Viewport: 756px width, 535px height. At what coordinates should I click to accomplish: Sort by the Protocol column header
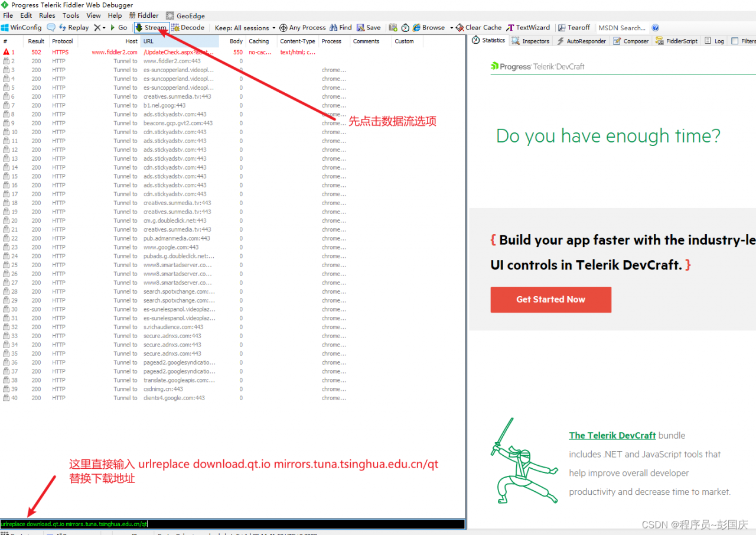[63, 41]
